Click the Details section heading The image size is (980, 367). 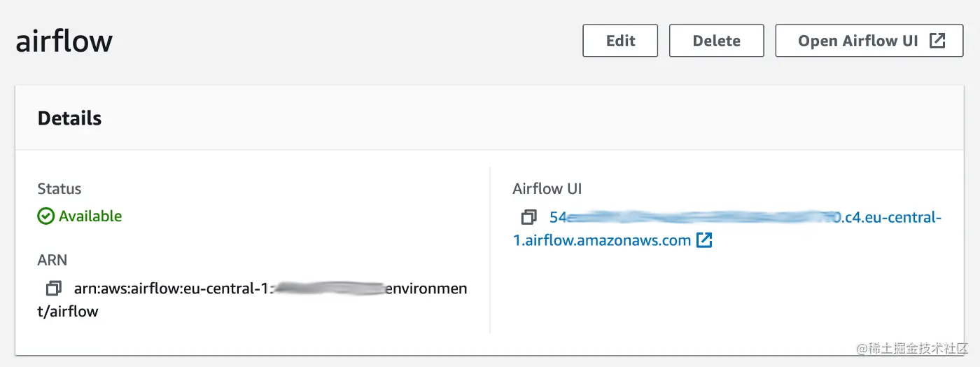[x=69, y=118]
